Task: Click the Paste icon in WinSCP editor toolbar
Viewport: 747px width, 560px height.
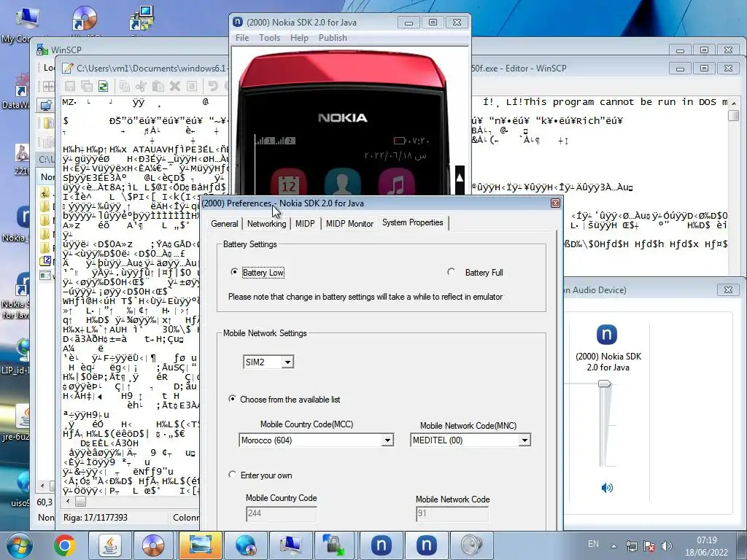Action: point(158,86)
